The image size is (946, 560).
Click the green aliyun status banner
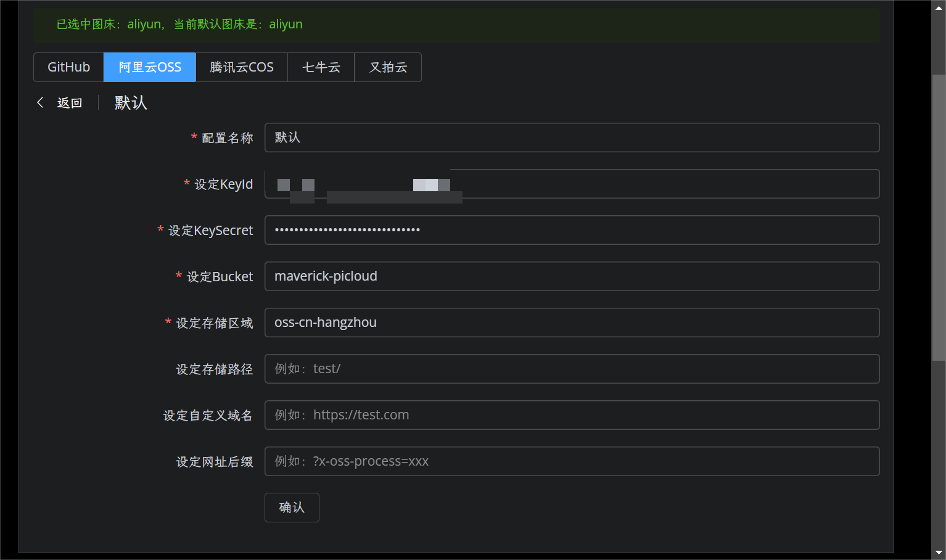[456, 25]
